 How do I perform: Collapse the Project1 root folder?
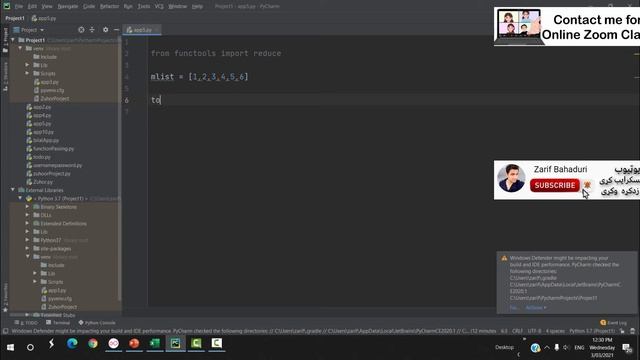(x=13, y=40)
